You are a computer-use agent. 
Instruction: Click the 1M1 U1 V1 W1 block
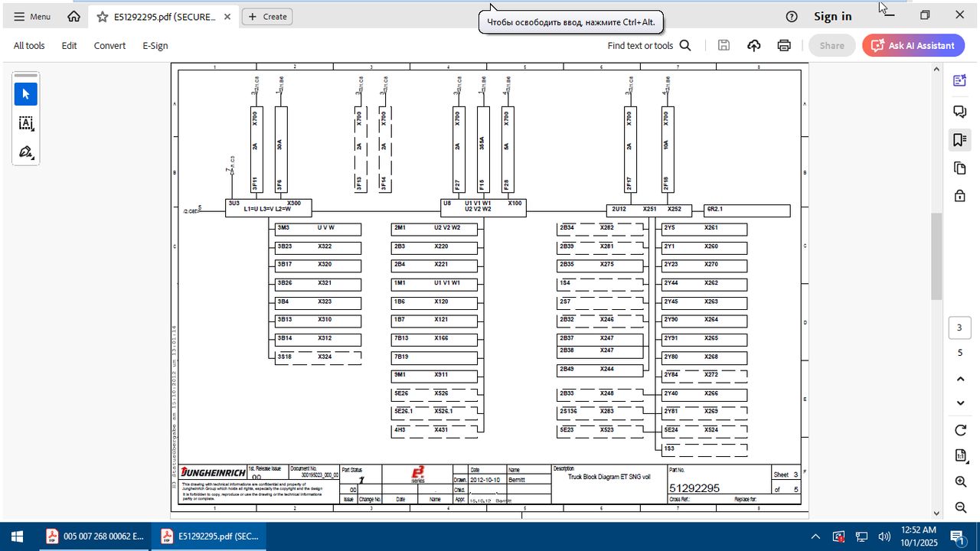(435, 283)
